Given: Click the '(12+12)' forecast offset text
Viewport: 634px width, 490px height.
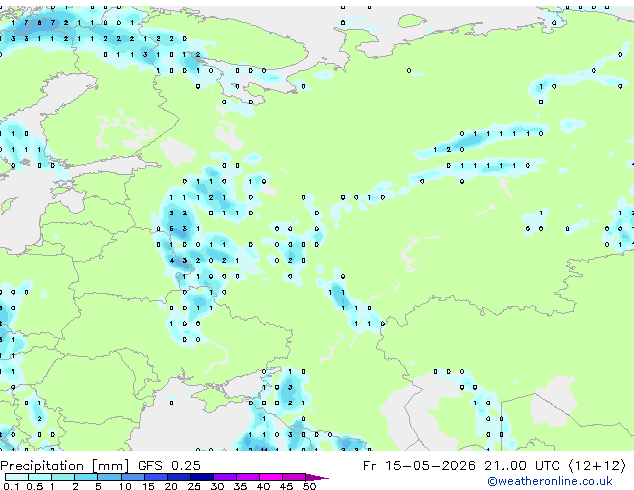Looking at the screenshot, I should pyautogui.click(x=598, y=466).
